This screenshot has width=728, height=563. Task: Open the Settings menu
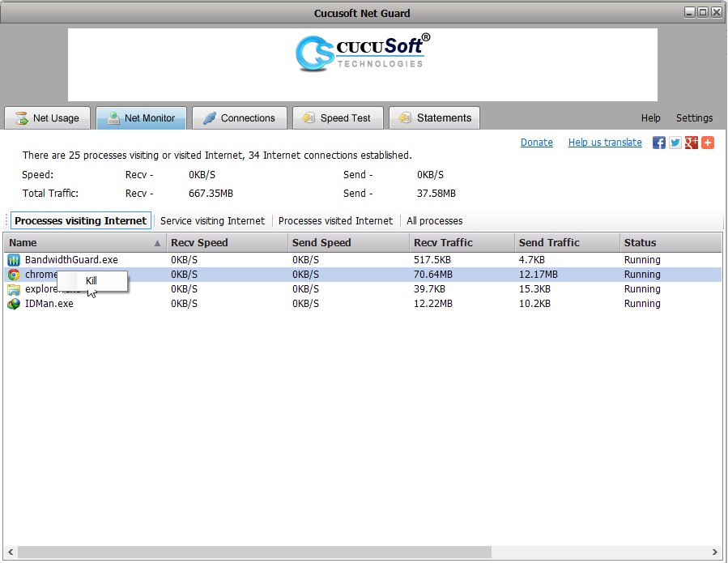click(694, 117)
